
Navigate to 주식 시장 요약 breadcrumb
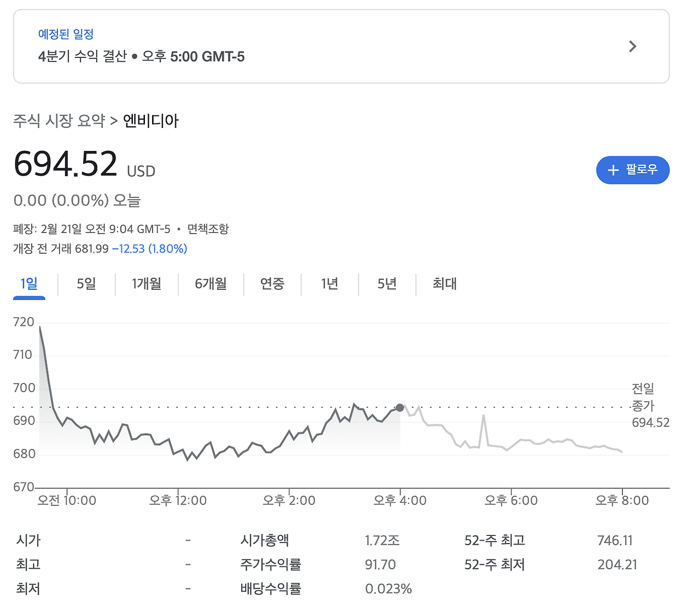(x=59, y=121)
